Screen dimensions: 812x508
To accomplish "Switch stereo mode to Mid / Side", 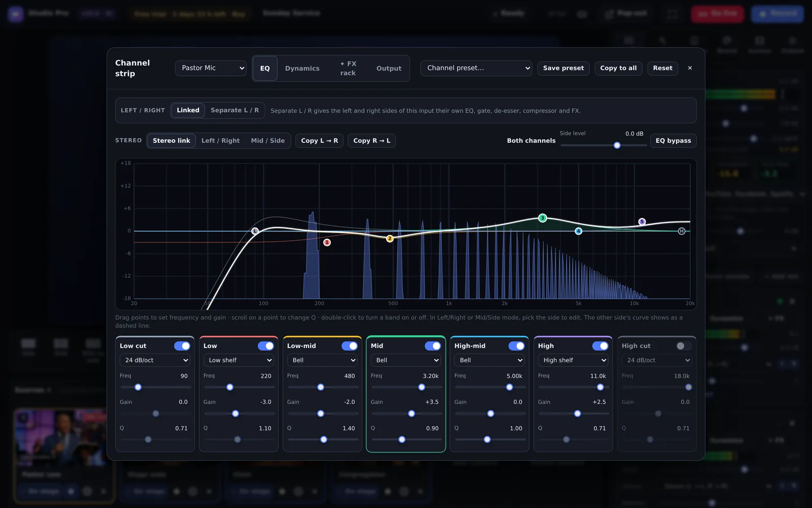I will click(x=268, y=141).
